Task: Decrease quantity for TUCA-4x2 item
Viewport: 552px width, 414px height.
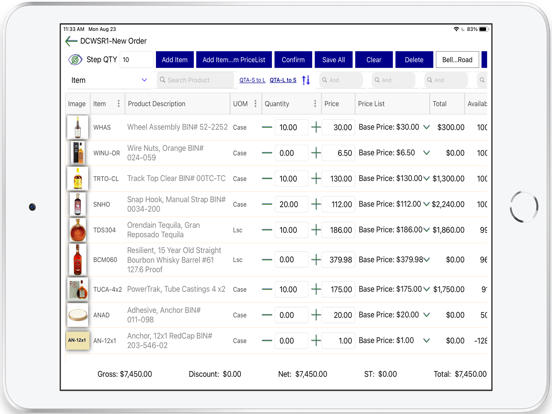Action: (267, 289)
